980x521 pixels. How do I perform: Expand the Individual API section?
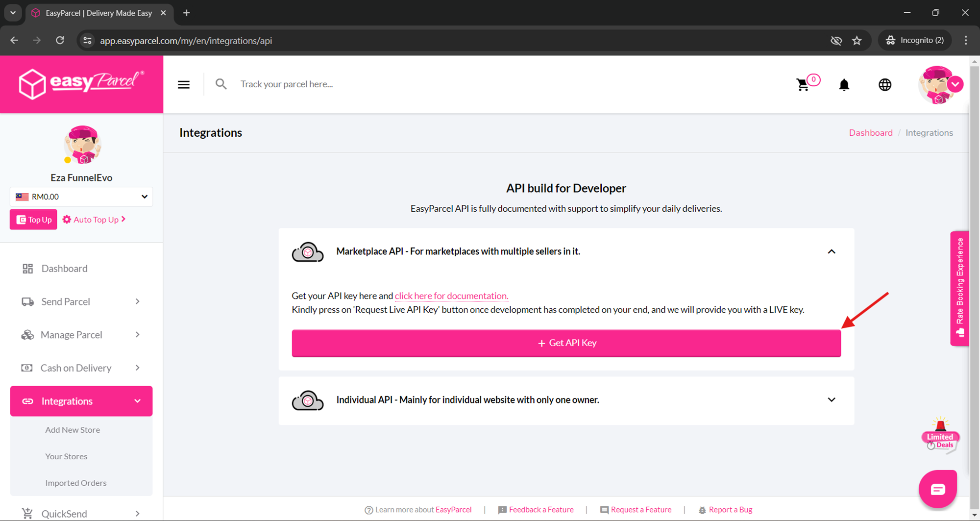tap(831, 400)
